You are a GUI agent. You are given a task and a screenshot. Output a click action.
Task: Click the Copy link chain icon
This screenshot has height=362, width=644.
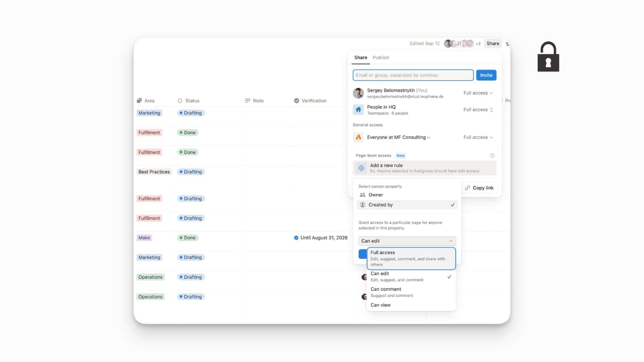point(467,188)
